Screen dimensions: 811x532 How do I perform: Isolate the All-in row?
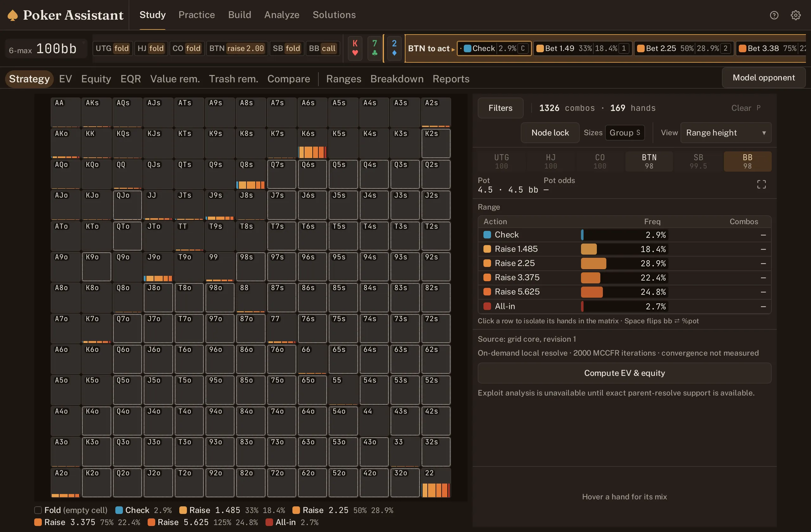click(x=624, y=307)
